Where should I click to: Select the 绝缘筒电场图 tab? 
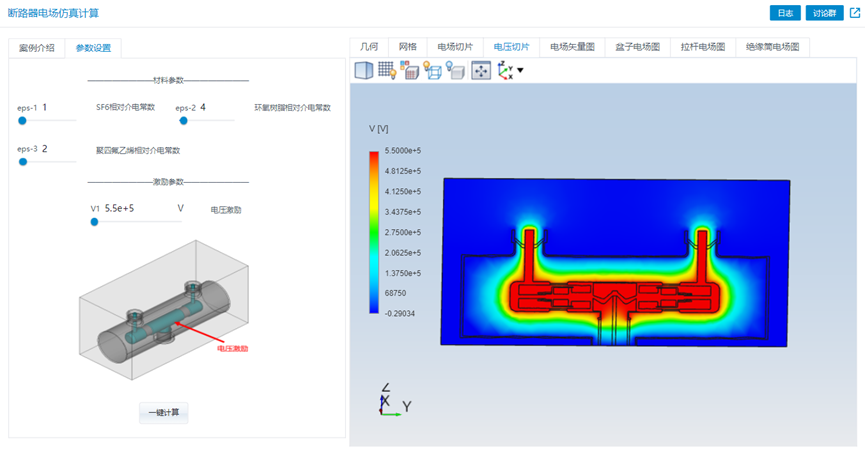click(x=772, y=47)
